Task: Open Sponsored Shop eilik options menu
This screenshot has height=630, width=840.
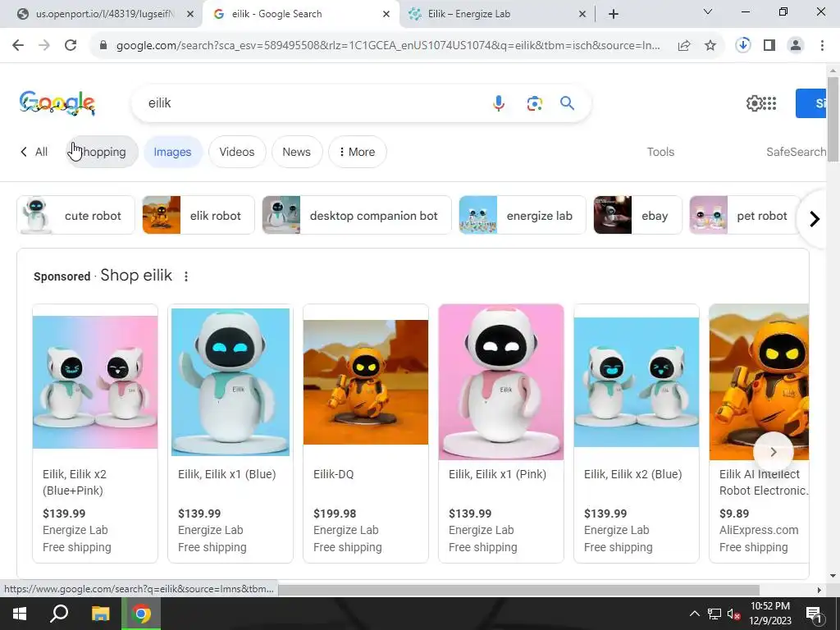Action: (186, 276)
